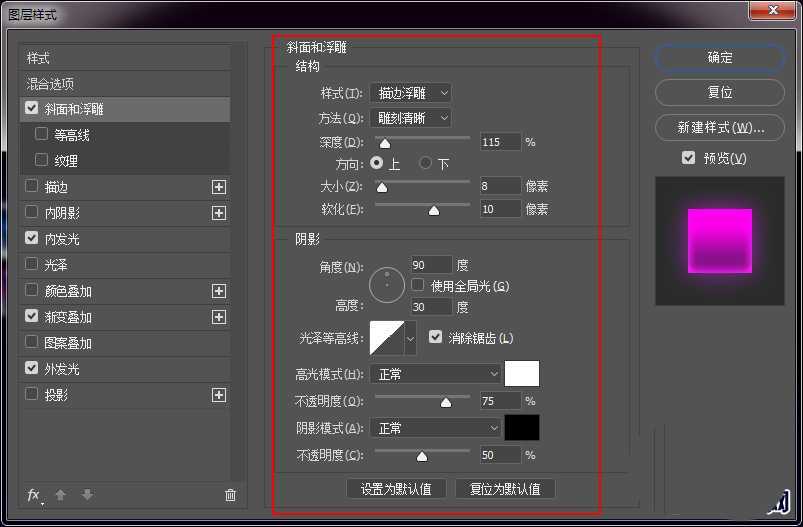Click the 深度 percentage input field
Image resolution: width=803 pixels, height=527 pixels.
(500, 142)
